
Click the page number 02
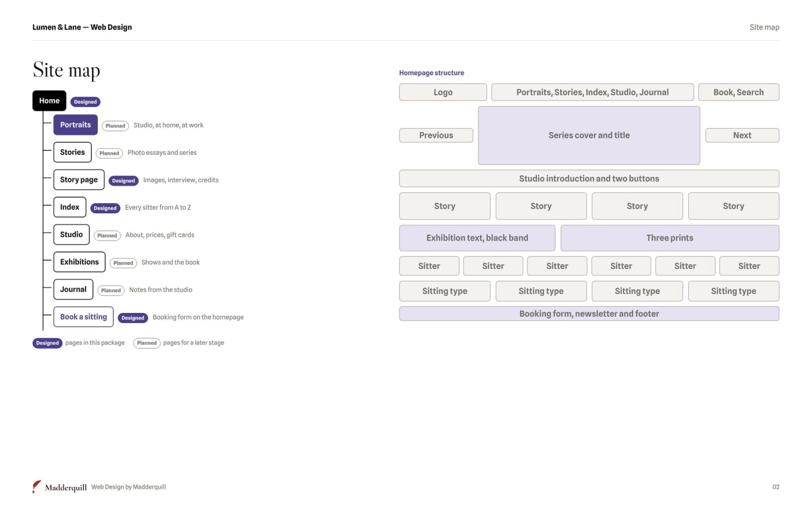pos(776,487)
